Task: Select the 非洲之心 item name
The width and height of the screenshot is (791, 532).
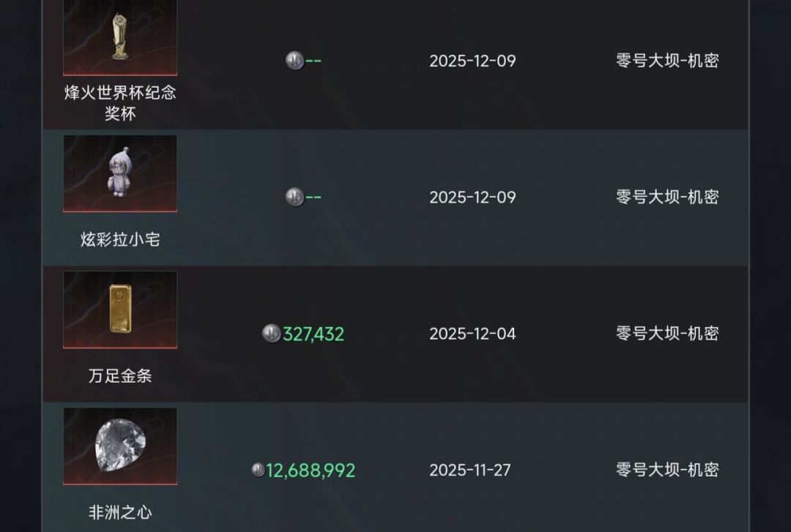Action: [120, 512]
